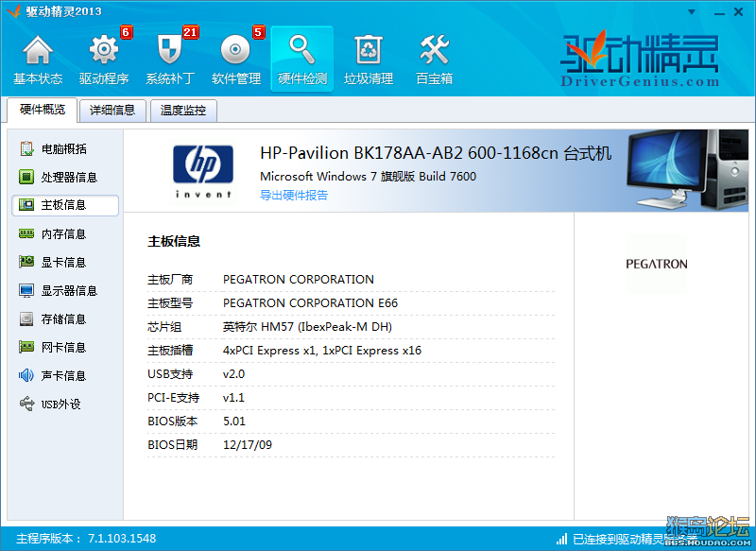Image resolution: width=756 pixels, height=551 pixels.
Task: Click the 主板厂商 field label
Action: (170, 280)
